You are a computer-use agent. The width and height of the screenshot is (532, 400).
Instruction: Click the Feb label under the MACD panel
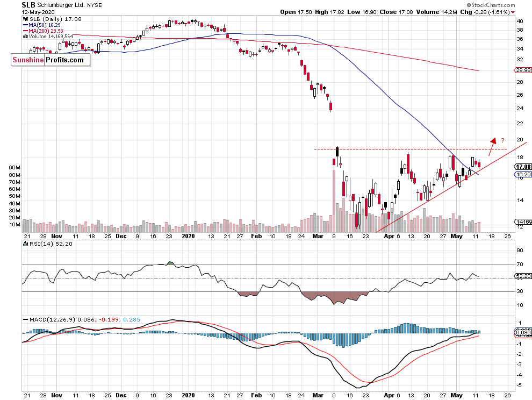tap(256, 395)
